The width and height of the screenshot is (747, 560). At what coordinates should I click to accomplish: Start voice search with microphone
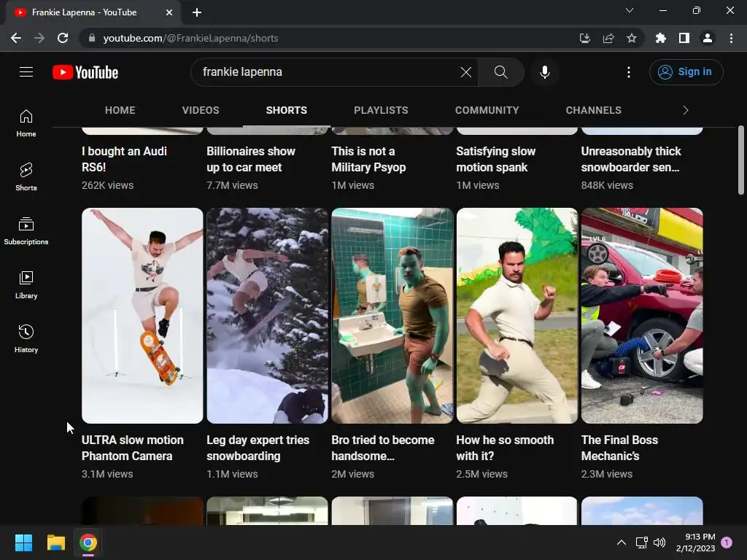(544, 72)
